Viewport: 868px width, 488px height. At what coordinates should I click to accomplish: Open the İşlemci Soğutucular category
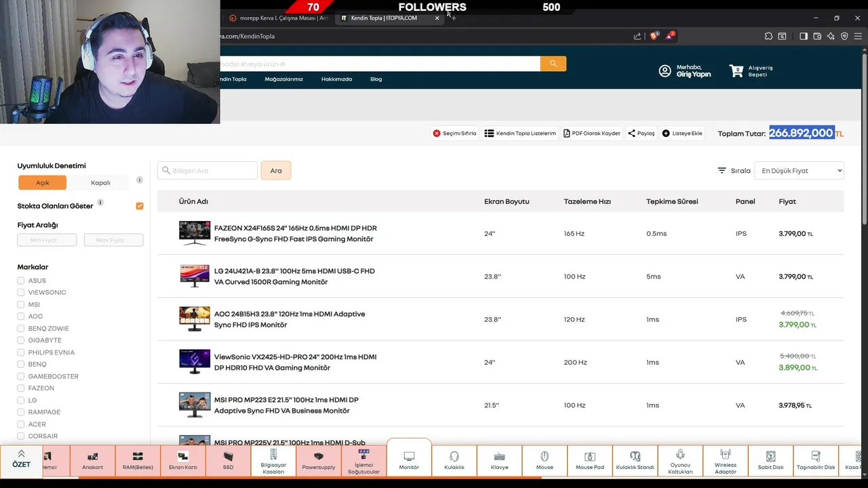(364, 461)
